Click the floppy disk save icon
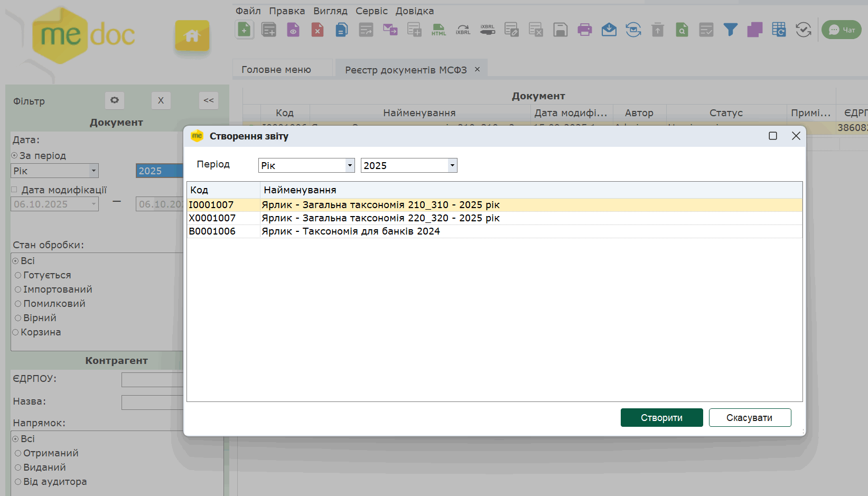The height and width of the screenshot is (496, 868). point(560,30)
